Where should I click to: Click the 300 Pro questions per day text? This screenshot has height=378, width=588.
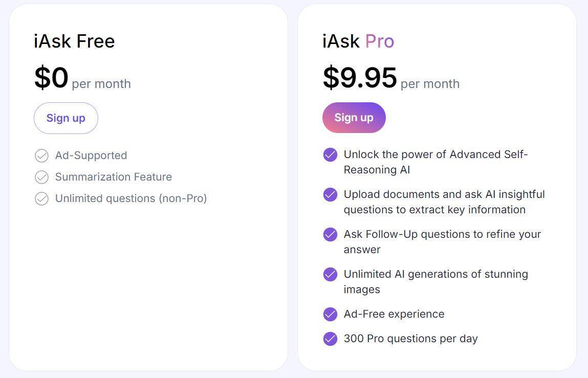pos(410,339)
